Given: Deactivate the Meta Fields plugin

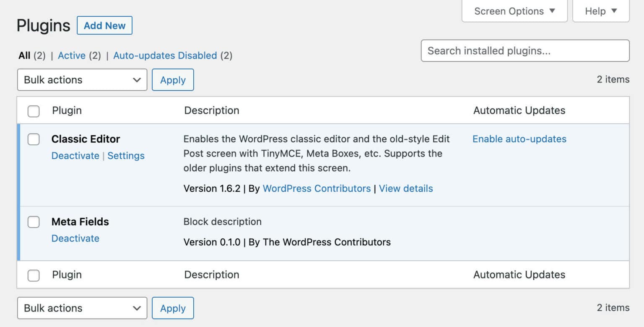Looking at the screenshot, I should pos(75,238).
